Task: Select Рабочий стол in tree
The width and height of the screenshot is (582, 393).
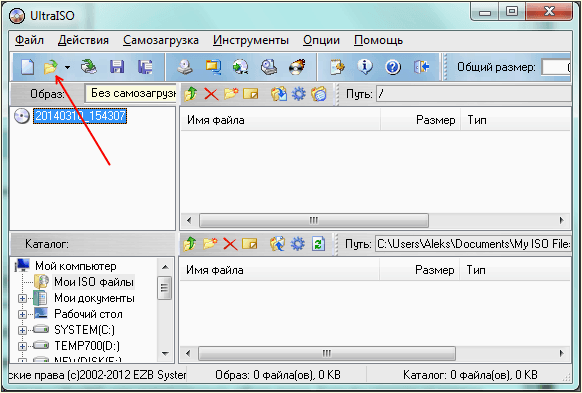Action: click(88, 314)
